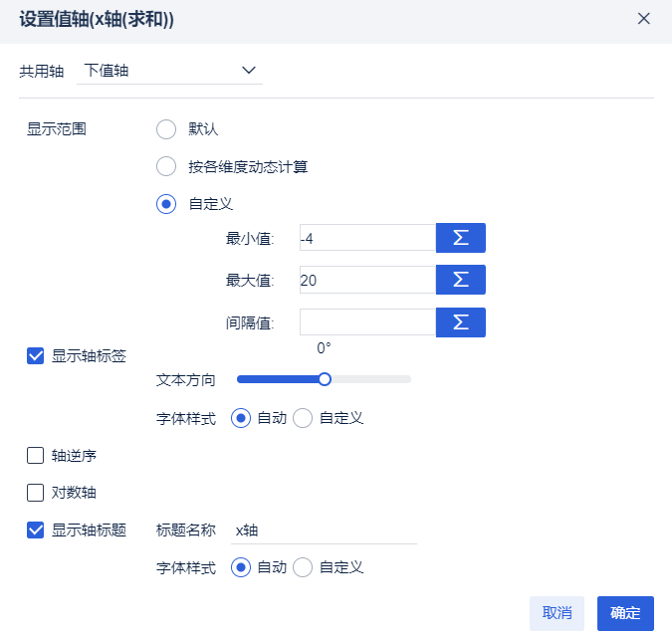Click the 文本方向 slider handle
Viewport: 672px width, 637px height.
click(x=325, y=379)
